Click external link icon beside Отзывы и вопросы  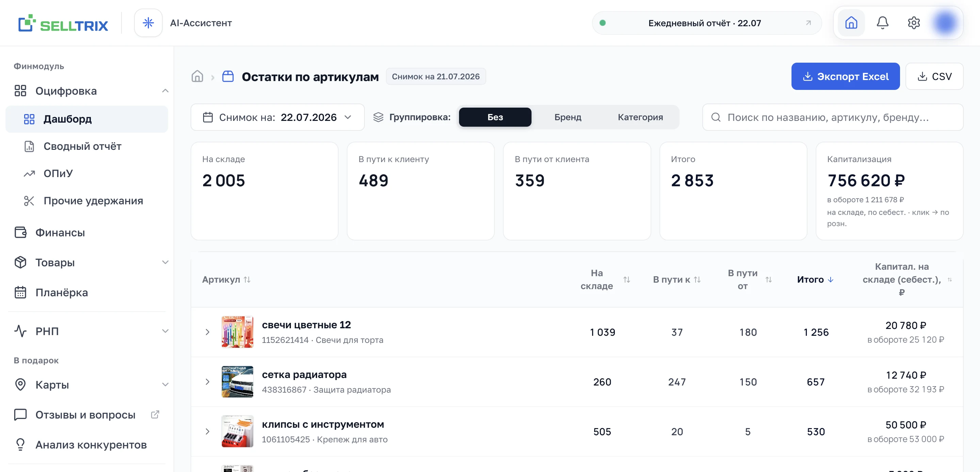[155, 414]
